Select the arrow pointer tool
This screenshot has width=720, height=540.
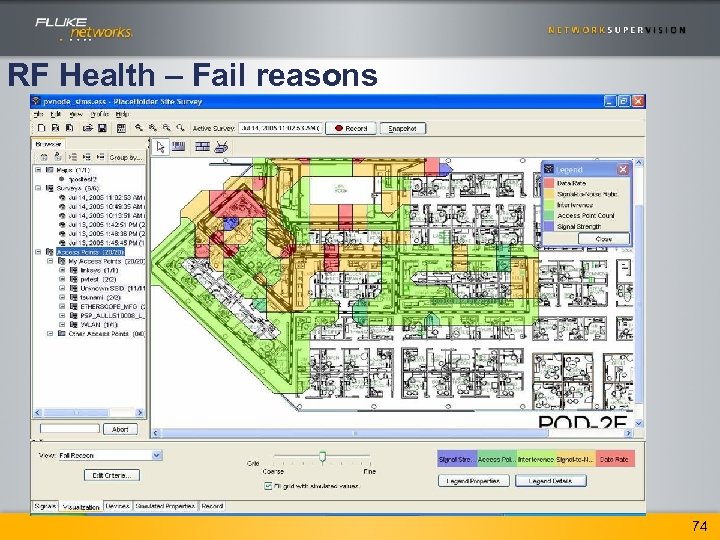pos(160,147)
